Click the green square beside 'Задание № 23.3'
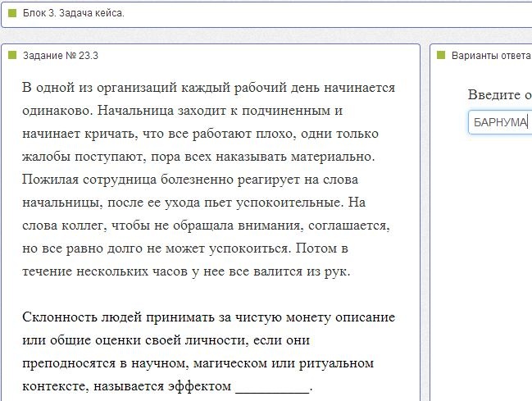Image resolution: width=532 pixels, height=401 pixels. (x=12, y=55)
